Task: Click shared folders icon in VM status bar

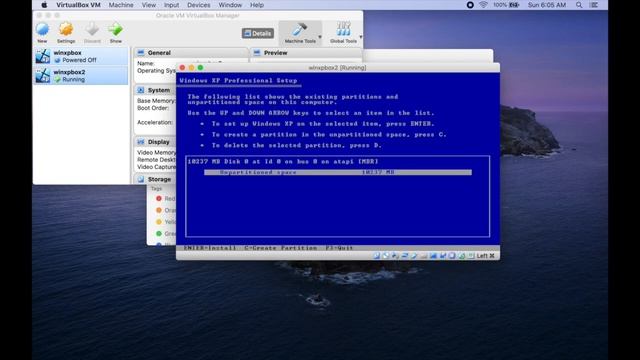Action: [x=424, y=256]
